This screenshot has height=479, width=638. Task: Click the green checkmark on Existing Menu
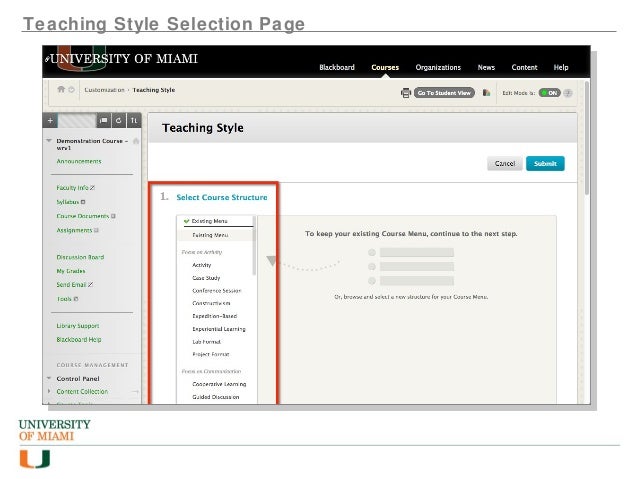coord(186,221)
